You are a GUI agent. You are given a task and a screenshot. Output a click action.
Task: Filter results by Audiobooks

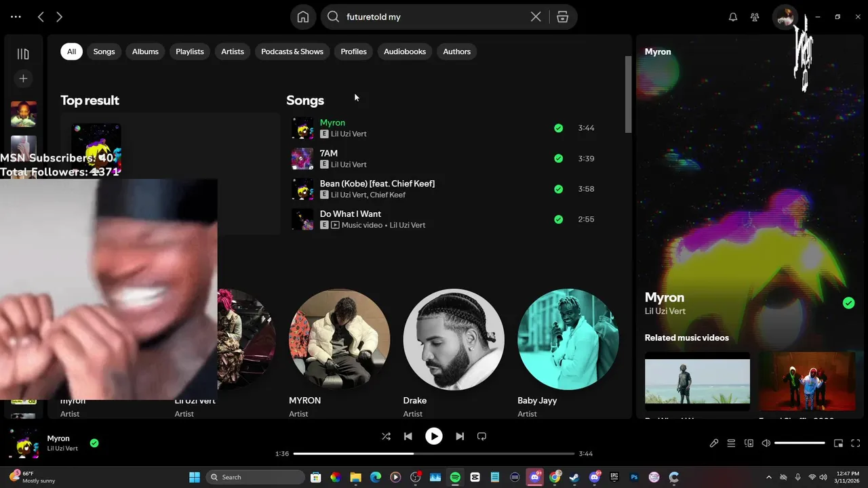tap(405, 52)
